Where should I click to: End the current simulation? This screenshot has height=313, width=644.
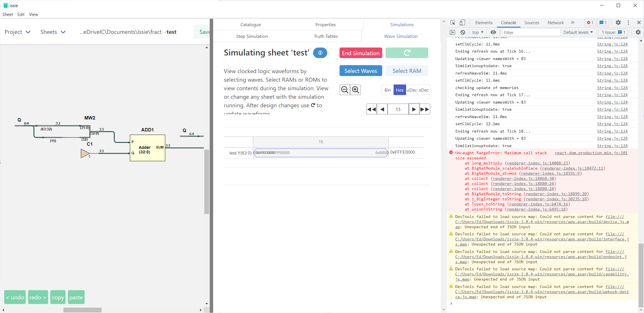click(360, 53)
